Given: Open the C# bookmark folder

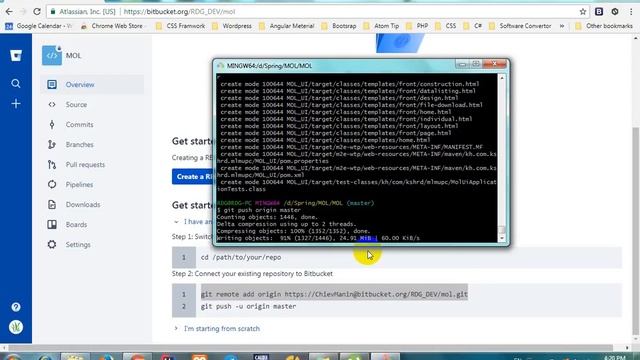Looking at the screenshot, I should pos(473,26).
